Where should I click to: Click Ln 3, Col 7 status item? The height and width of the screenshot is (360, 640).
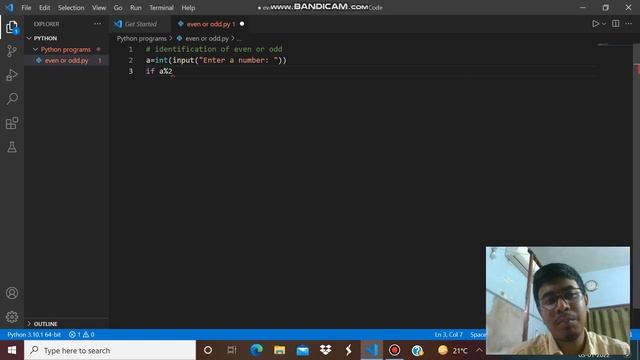tap(449, 334)
